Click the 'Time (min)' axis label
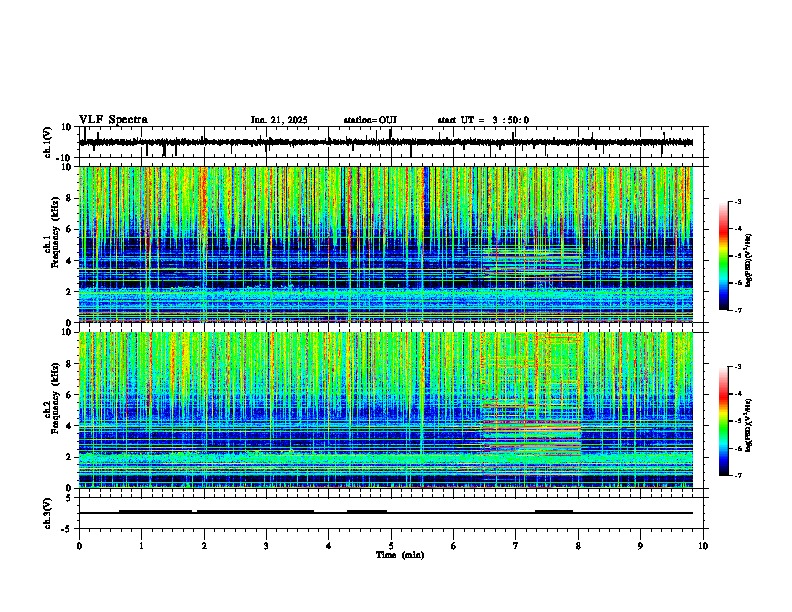This screenshot has height=612, width=792. (400, 555)
